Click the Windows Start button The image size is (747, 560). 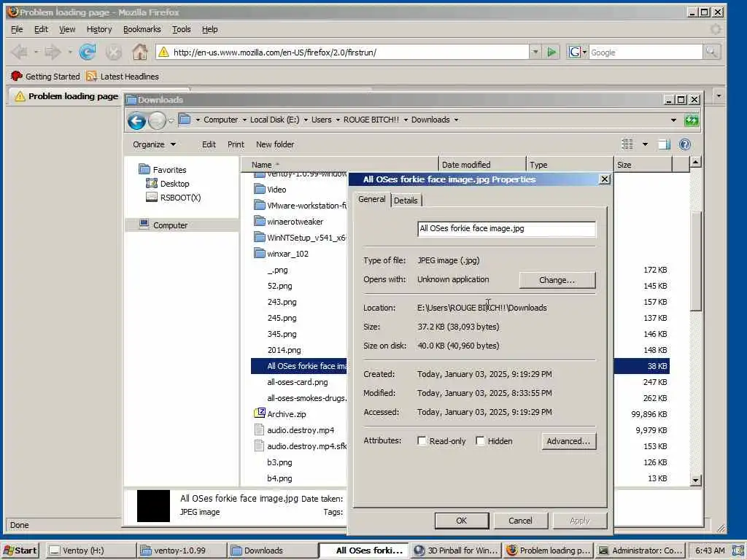click(x=20, y=550)
